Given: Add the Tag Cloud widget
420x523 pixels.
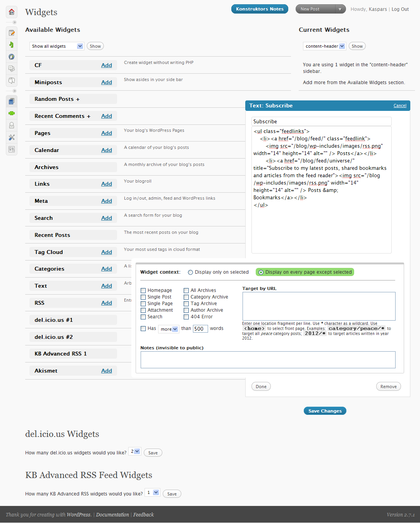Looking at the screenshot, I should [107, 252].
